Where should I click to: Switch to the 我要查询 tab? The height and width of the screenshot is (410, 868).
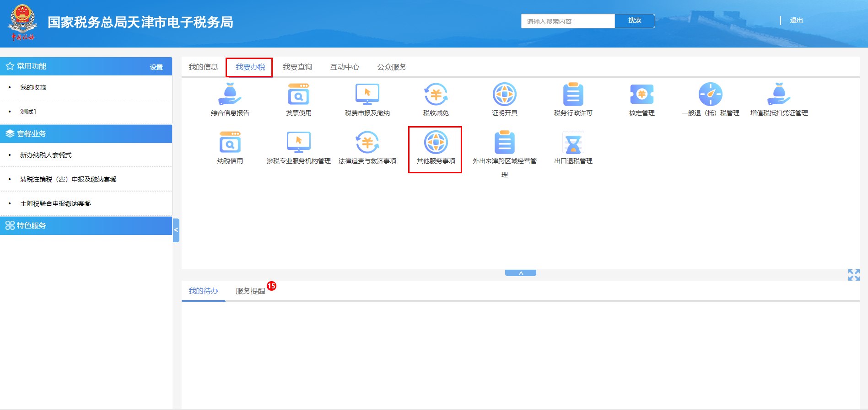pos(297,67)
